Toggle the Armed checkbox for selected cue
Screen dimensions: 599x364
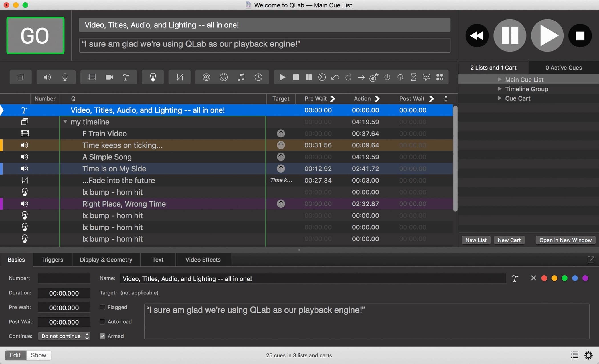[x=102, y=336]
